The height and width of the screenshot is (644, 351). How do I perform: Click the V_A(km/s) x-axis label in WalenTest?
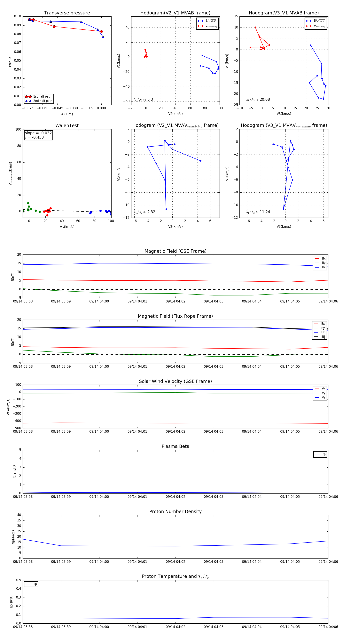coord(67,227)
